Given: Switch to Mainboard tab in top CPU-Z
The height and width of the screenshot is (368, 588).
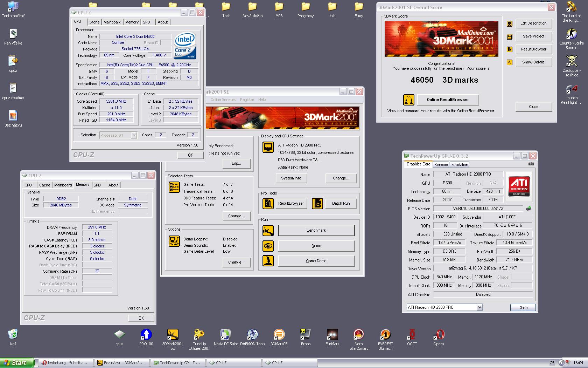Looking at the screenshot, I should [112, 22].
